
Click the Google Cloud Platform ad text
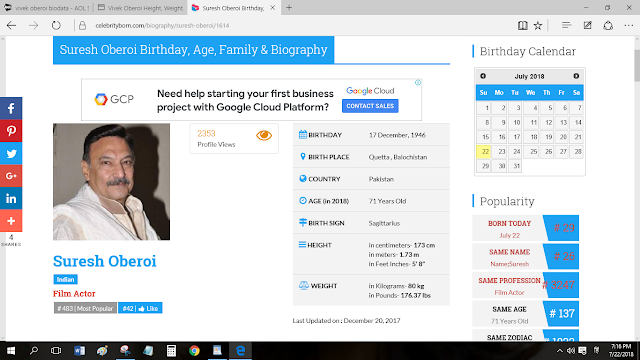tap(245, 100)
